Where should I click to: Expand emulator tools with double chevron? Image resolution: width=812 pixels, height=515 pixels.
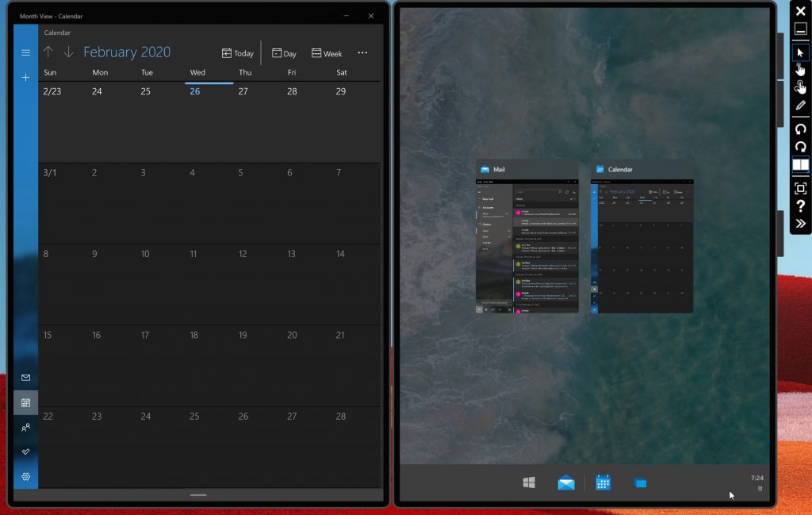(800, 224)
